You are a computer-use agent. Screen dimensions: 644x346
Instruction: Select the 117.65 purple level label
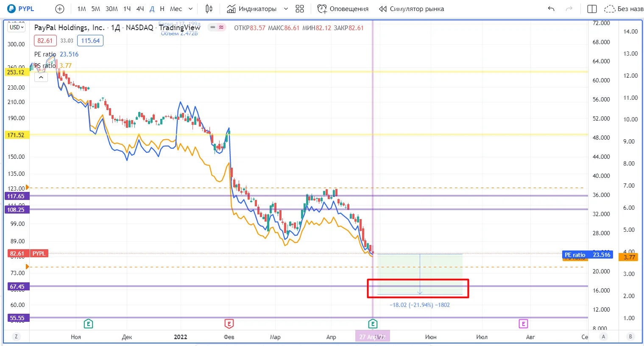pyautogui.click(x=16, y=196)
